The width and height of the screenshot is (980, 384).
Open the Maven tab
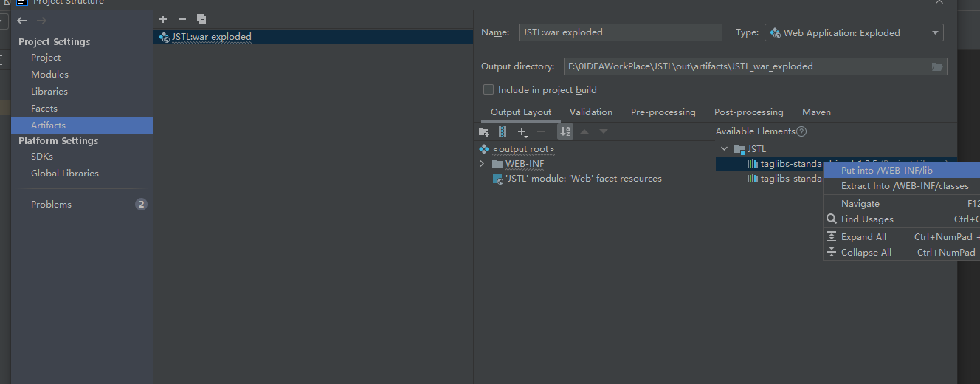[817, 112]
